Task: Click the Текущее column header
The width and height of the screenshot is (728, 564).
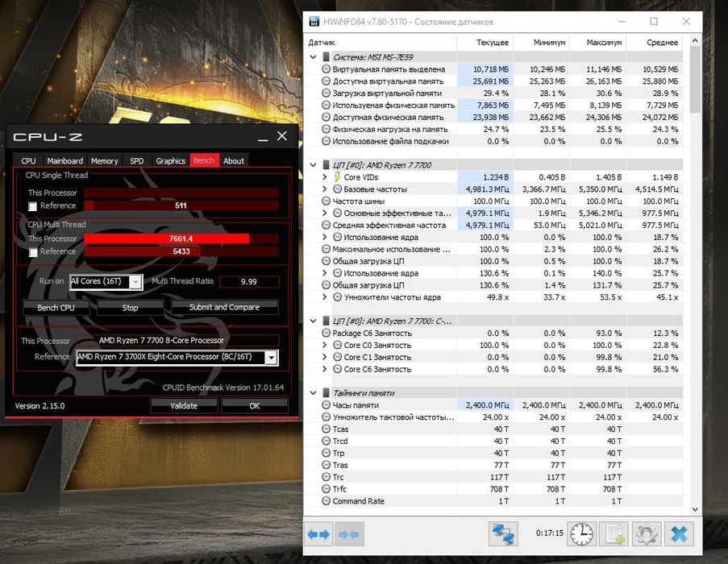Action: click(485, 43)
